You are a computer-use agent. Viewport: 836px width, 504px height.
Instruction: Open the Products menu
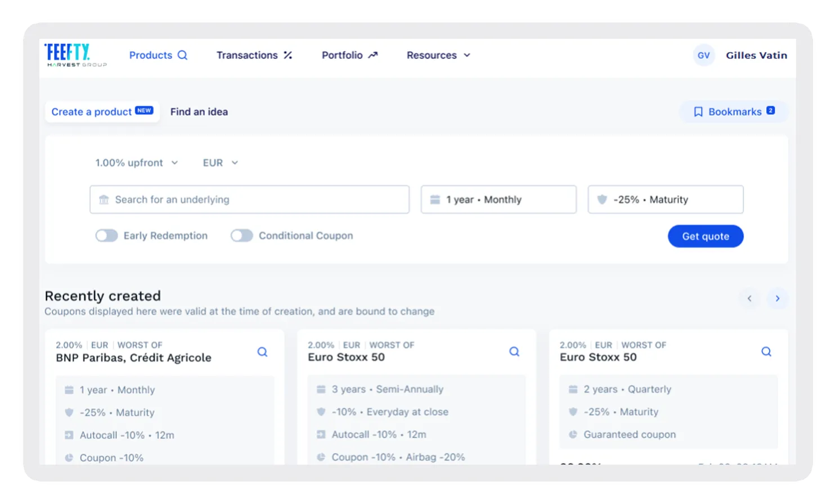click(158, 55)
